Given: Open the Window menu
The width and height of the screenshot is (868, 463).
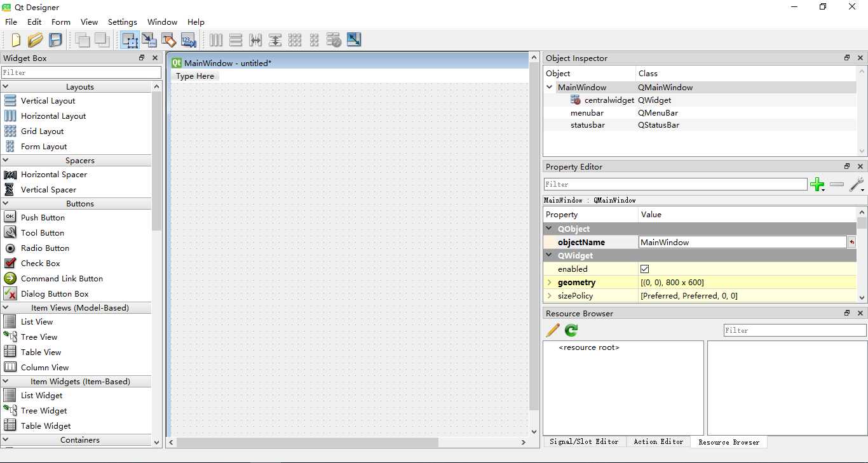Looking at the screenshot, I should pos(163,22).
